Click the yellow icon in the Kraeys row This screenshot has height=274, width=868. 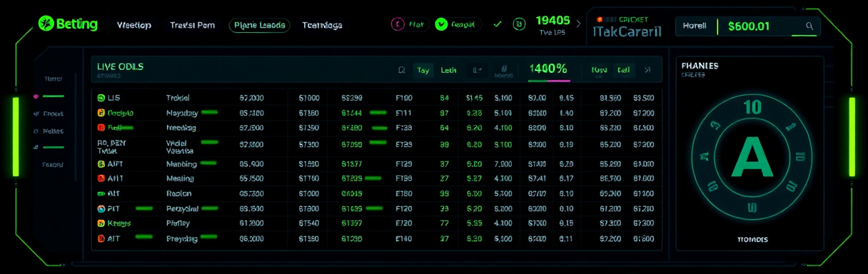[x=101, y=223]
